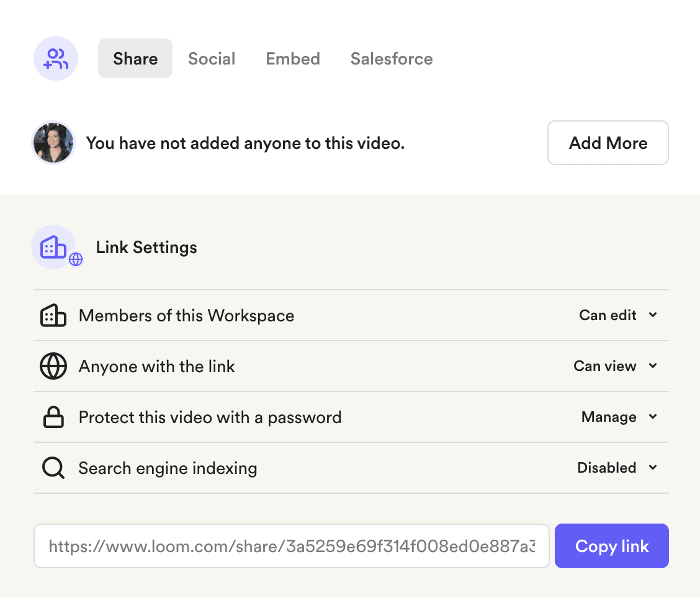Click the small globe badge on Link Settings
This screenshot has height=598, width=700.
(76, 259)
